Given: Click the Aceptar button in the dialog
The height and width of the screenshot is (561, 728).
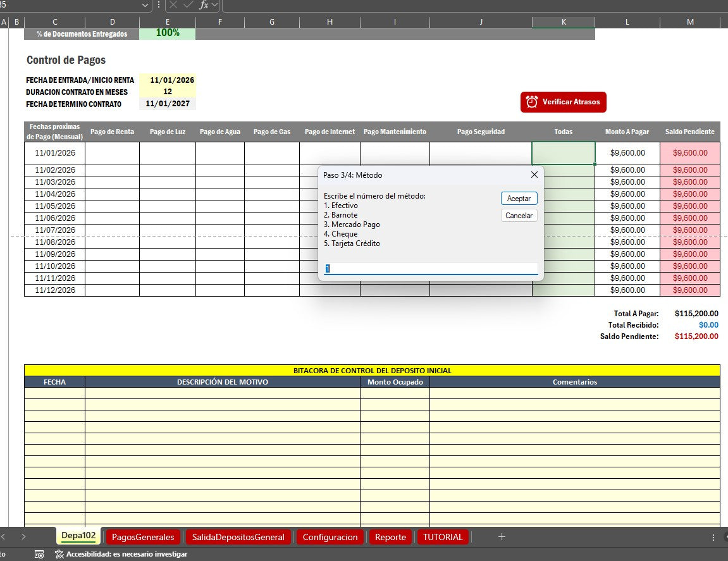Looking at the screenshot, I should [519, 198].
